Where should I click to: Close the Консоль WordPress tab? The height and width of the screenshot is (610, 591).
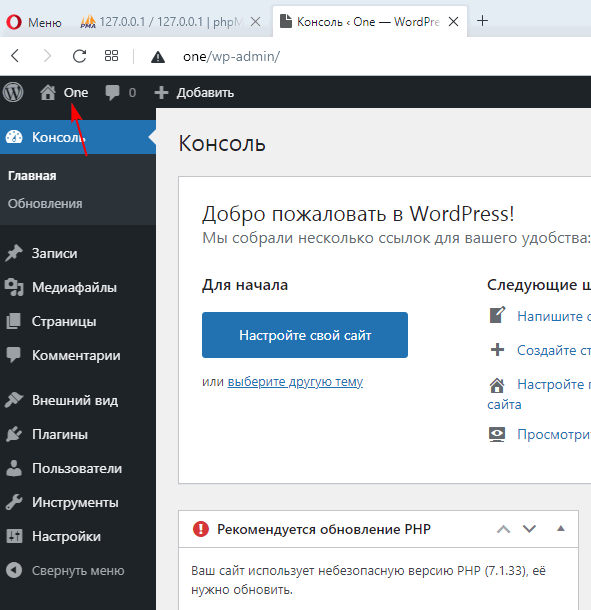[453, 22]
